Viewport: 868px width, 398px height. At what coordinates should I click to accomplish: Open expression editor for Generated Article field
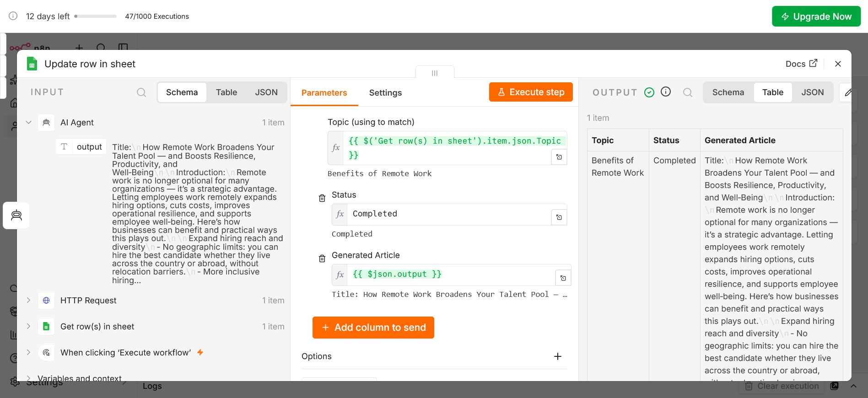pos(563,278)
